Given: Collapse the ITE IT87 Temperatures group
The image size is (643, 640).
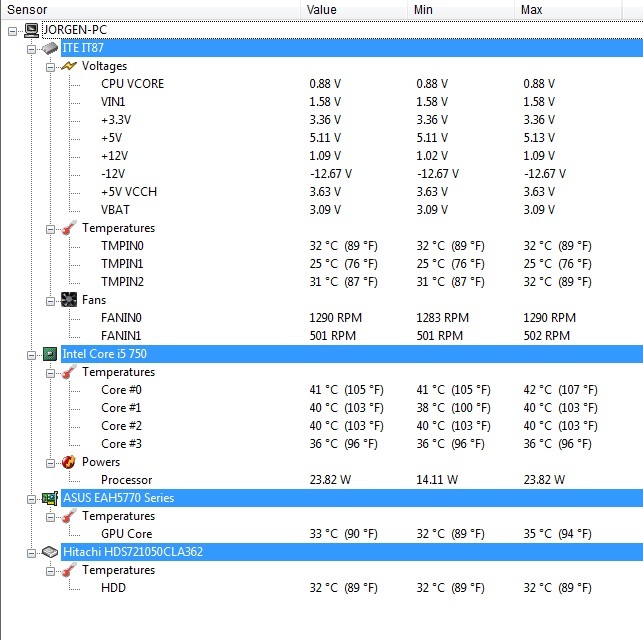Looking at the screenshot, I should [x=50, y=229].
